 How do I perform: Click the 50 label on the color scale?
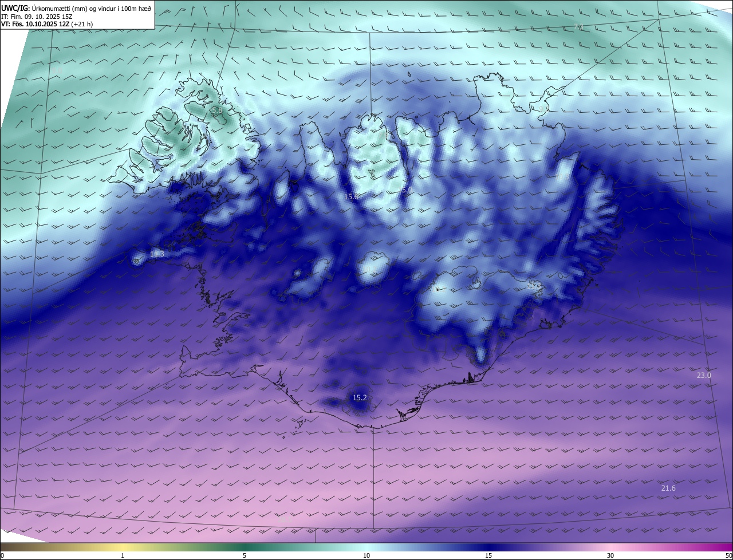pos(728,555)
